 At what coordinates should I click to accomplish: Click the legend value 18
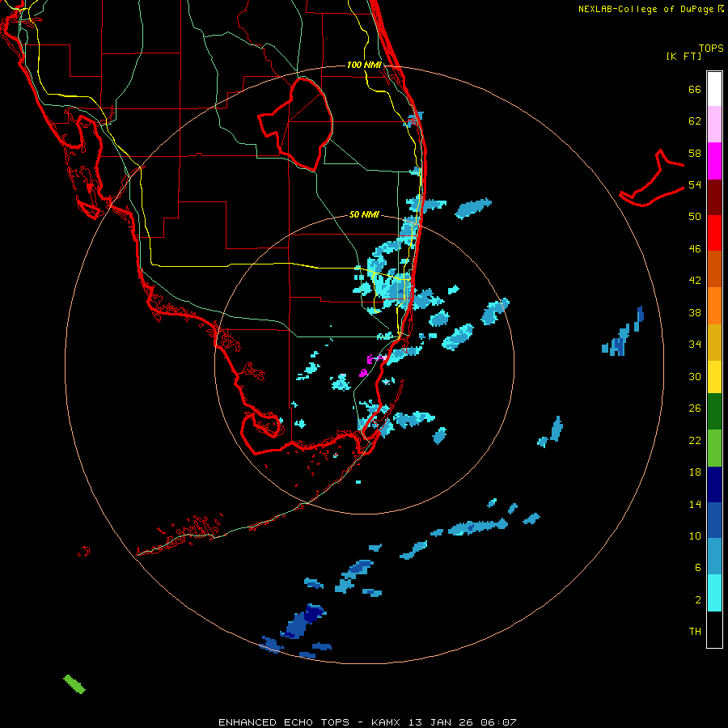click(695, 472)
